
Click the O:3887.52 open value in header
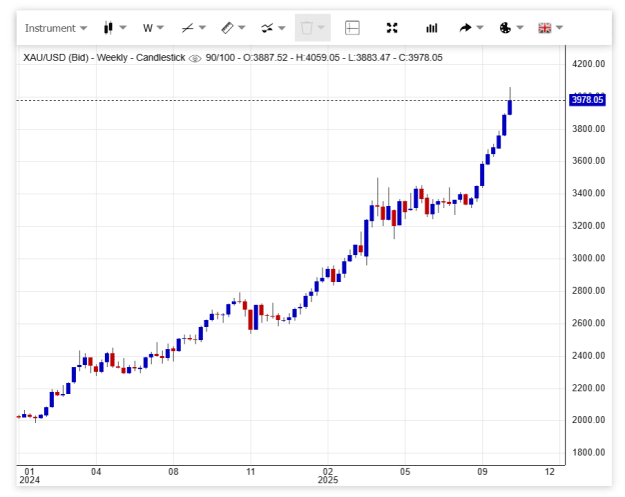tap(265, 58)
